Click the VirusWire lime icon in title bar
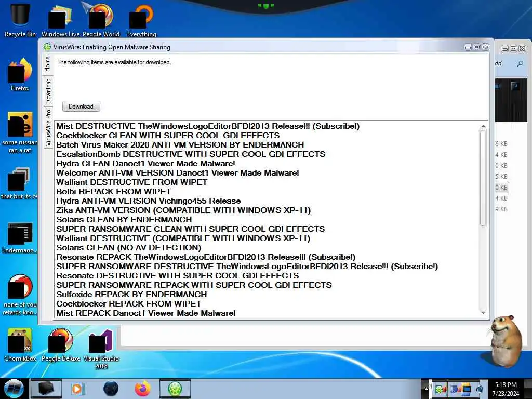 pyautogui.click(x=47, y=47)
